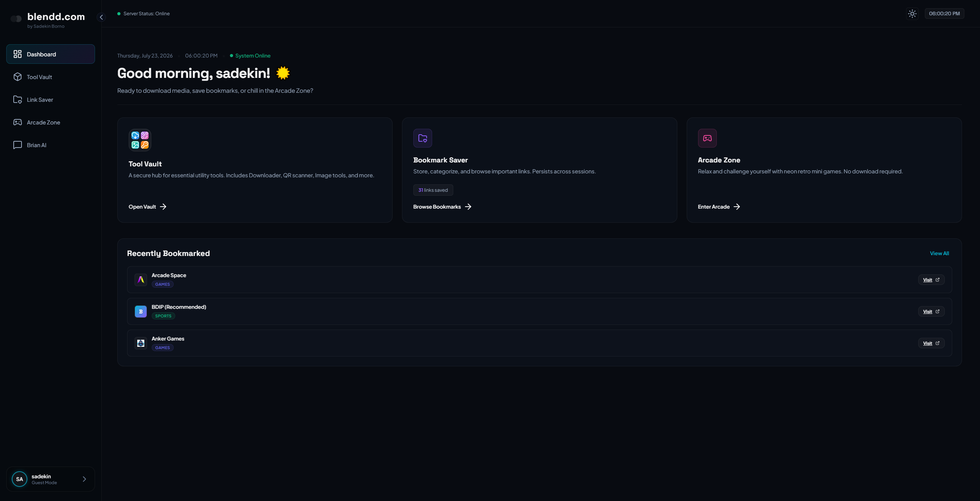Toggle light theme with the sun icon
Viewport: 980px width, 501px height.
(912, 14)
